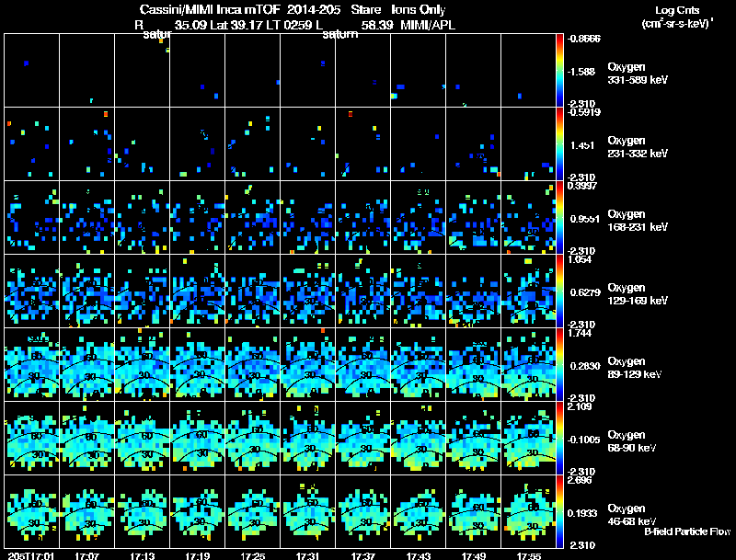Image resolution: width=736 pixels, height=560 pixels.
Task: Click the Oxygen 168-231 keV label
Action: [x=638, y=219]
